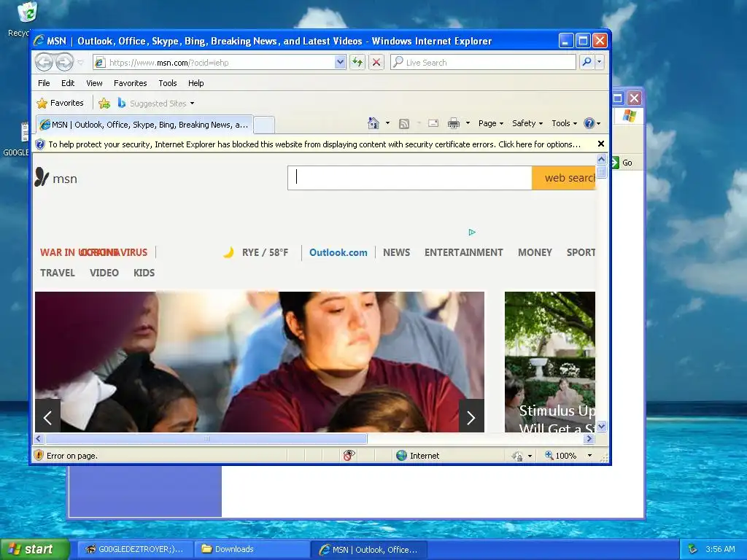This screenshot has height=560, width=747.
Task: Go to Home page icon
Action: (x=373, y=123)
